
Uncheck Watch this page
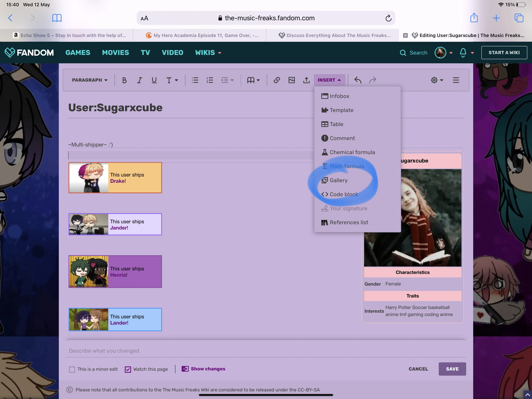(128, 369)
